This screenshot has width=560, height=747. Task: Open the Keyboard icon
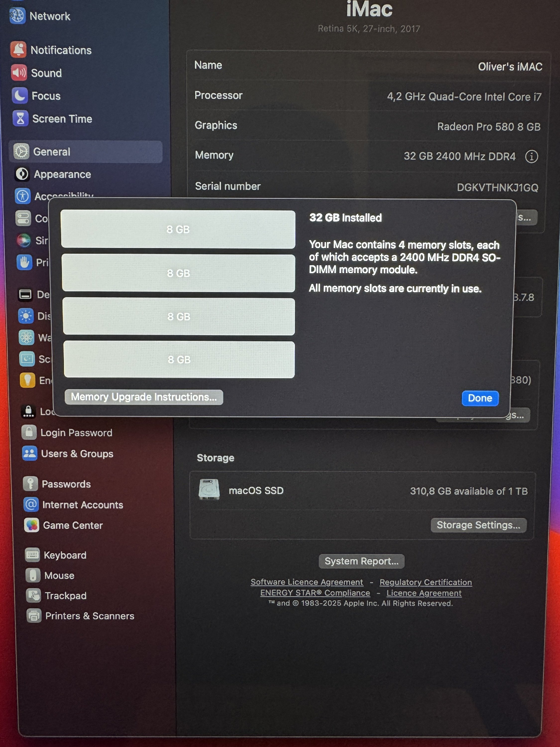(33, 555)
